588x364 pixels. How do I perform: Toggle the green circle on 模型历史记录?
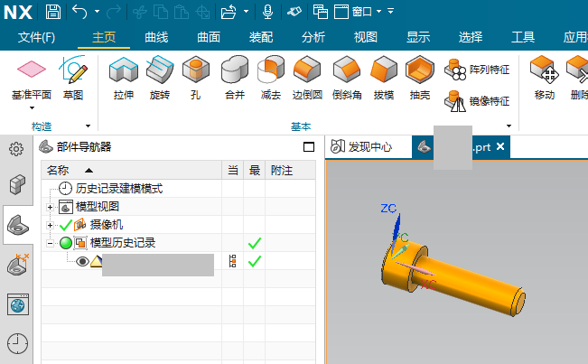65,243
